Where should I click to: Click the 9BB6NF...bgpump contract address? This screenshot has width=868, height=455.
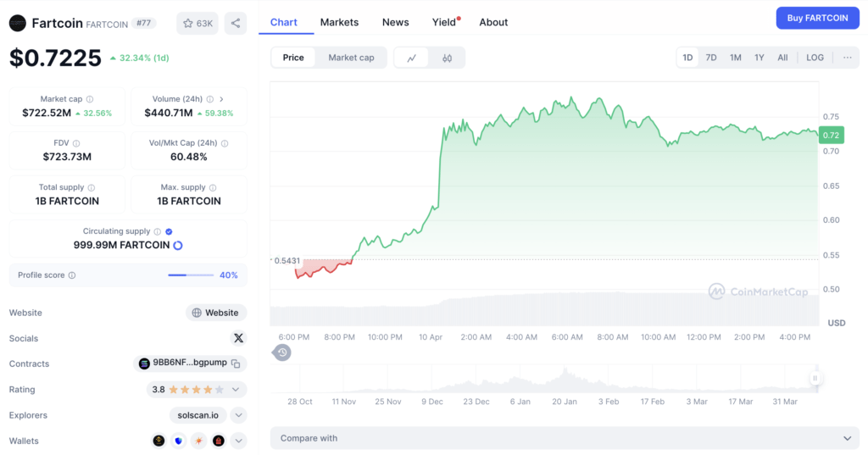coord(190,363)
